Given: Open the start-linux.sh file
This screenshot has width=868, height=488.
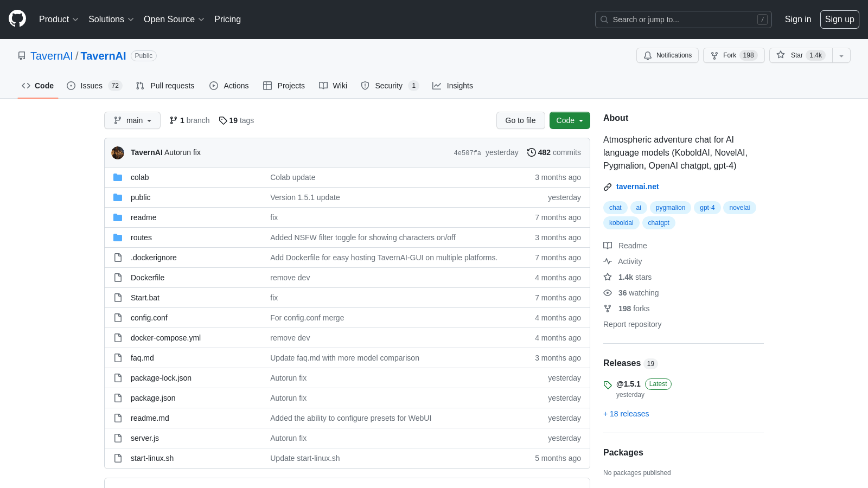Looking at the screenshot, I should tap(152, 458).
